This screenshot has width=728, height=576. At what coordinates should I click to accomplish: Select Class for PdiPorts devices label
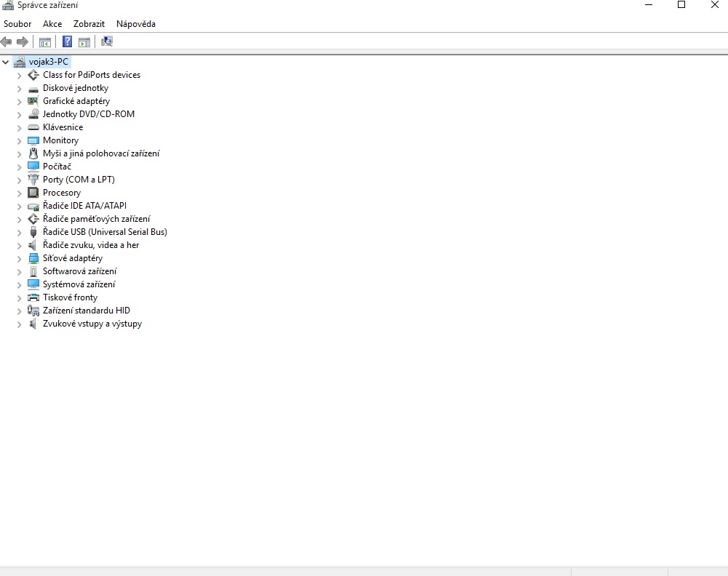coord(92,75)
